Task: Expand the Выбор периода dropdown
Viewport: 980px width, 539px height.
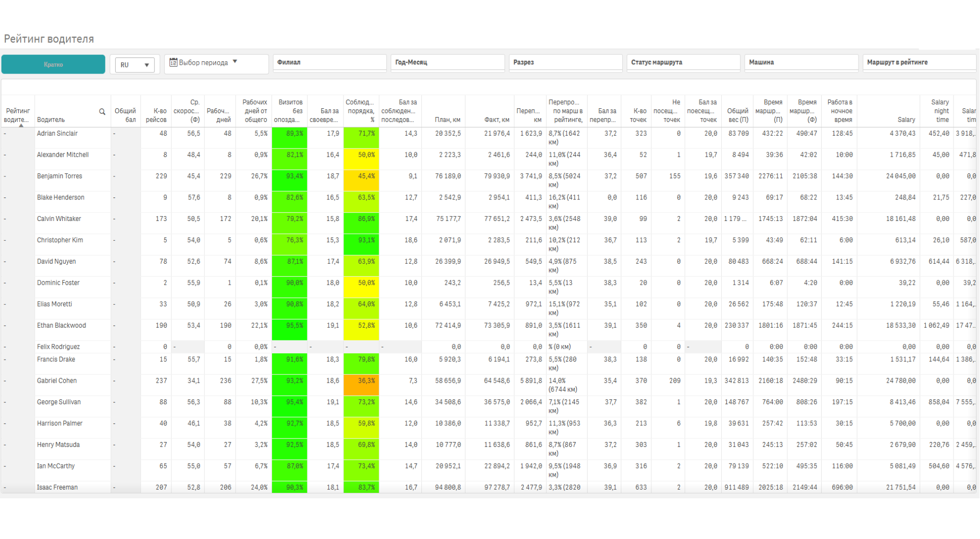Action: point(217,64)
